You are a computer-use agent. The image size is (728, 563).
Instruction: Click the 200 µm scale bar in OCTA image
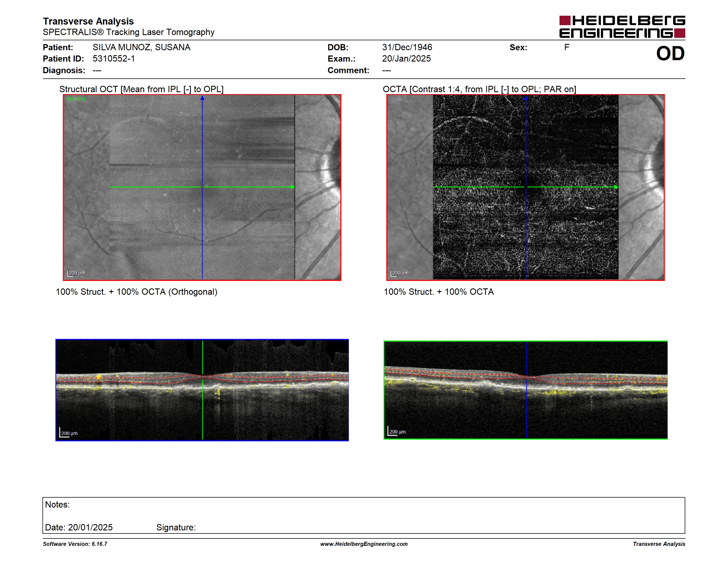coord(399,273)
